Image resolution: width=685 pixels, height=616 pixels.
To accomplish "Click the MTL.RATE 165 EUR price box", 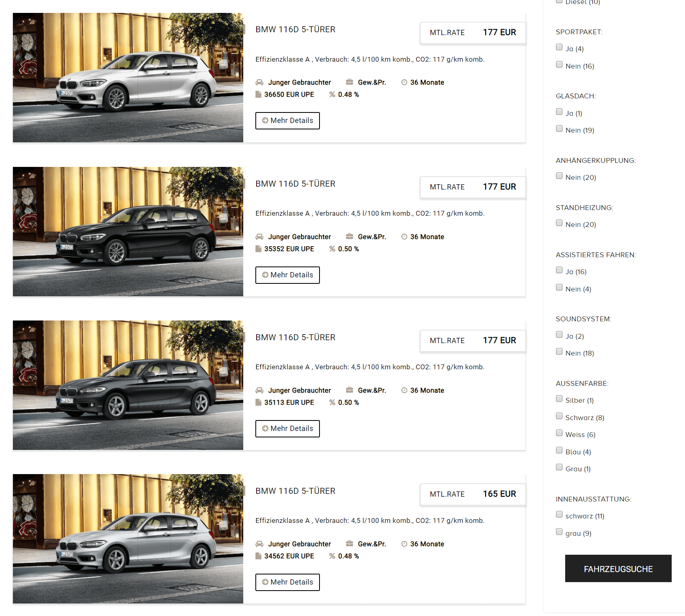I will (473, 494).
